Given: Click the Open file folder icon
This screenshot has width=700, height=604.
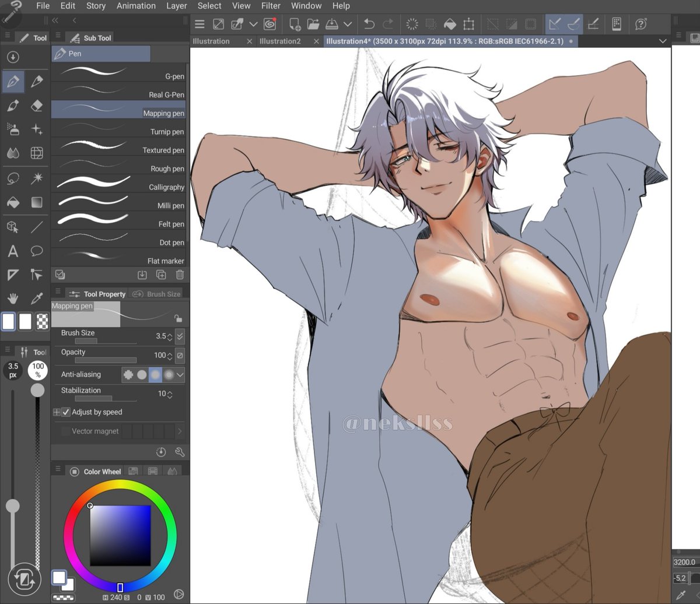Looking at the screenshot, I should 313,24.
